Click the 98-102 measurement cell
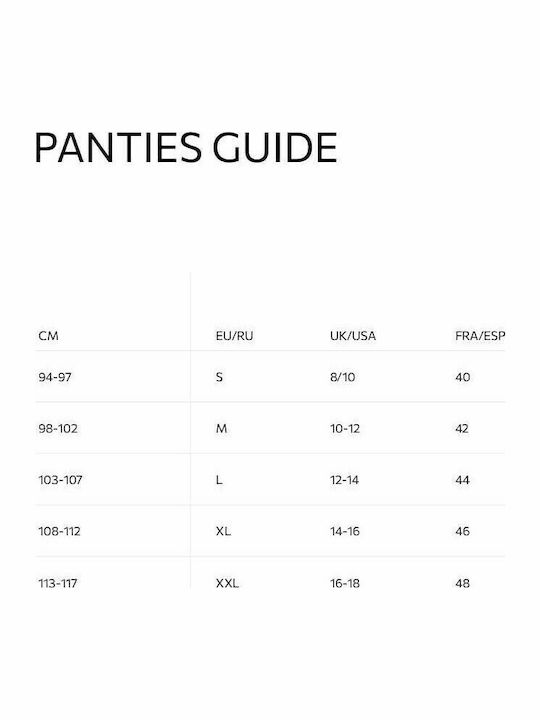Viewport: 540px width, 720px height. pyautogui.click(x=58, y=428)
